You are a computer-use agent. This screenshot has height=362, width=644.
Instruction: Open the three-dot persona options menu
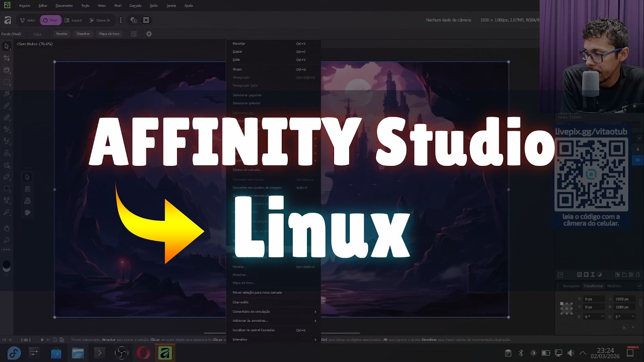(x=120, y=20)
